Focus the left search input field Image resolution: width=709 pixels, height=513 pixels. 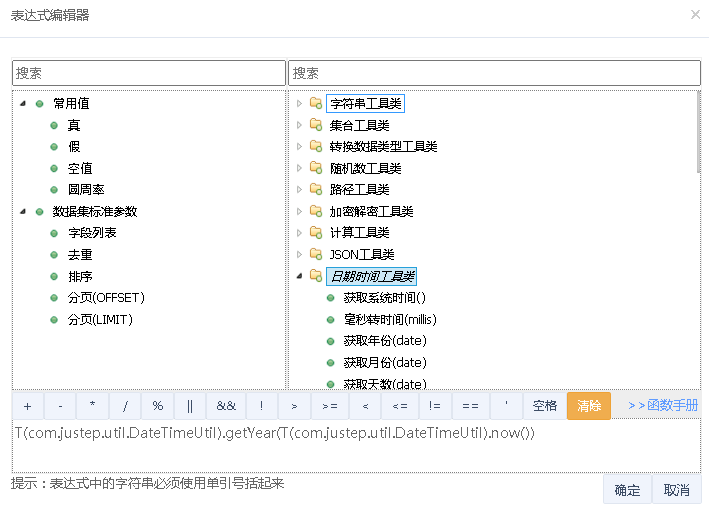(x=148, y=73)
